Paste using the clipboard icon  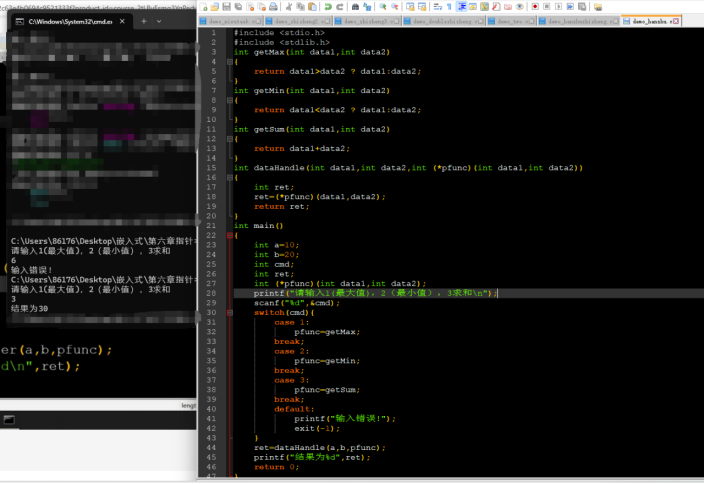[x=312, y=7]
